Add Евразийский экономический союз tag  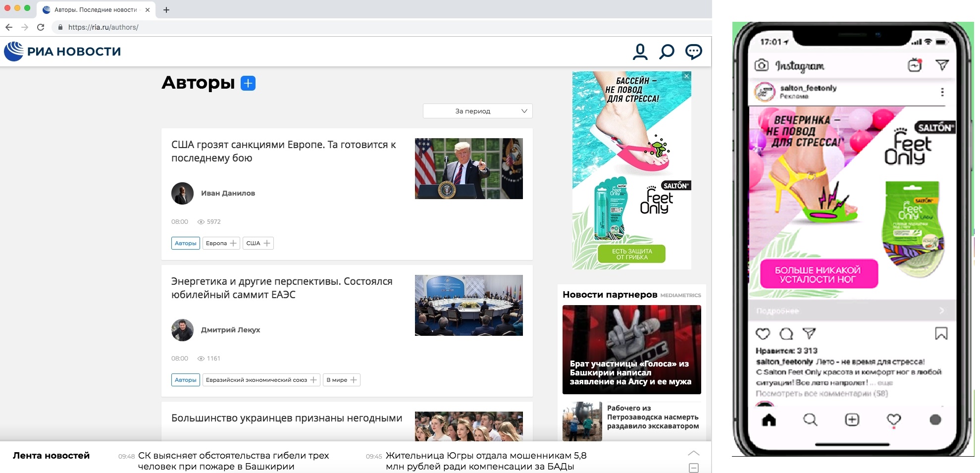pyautogui.click(x=313, y=380)
